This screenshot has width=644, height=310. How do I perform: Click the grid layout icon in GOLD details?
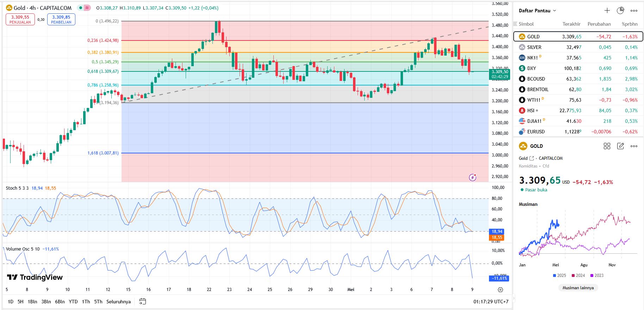pos(607,146)
